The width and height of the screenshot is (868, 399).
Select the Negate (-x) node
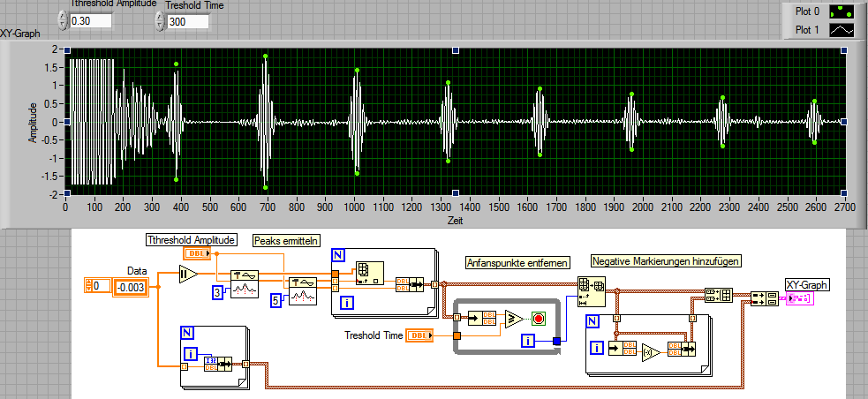coord(651,351)
